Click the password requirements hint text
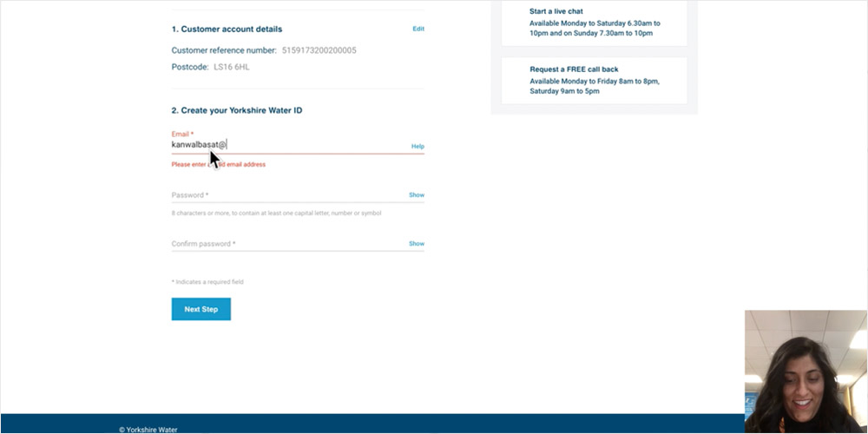The width and height of the screenshot is (868, 434). [x=276, y=213]
